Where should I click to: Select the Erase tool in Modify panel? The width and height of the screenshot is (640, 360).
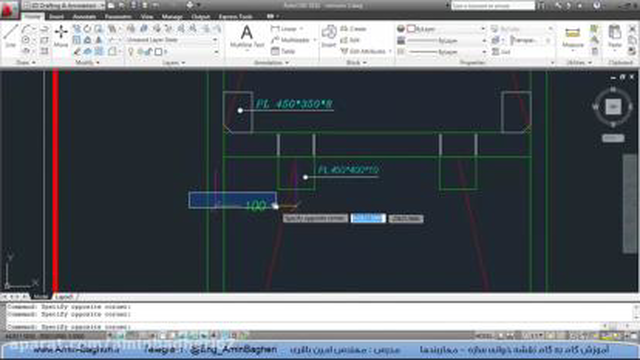[x=77, y=52]
